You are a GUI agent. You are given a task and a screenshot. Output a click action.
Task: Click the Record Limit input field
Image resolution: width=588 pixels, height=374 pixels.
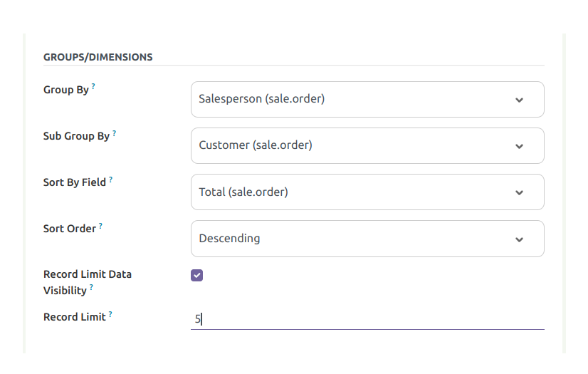click(367, 319)
